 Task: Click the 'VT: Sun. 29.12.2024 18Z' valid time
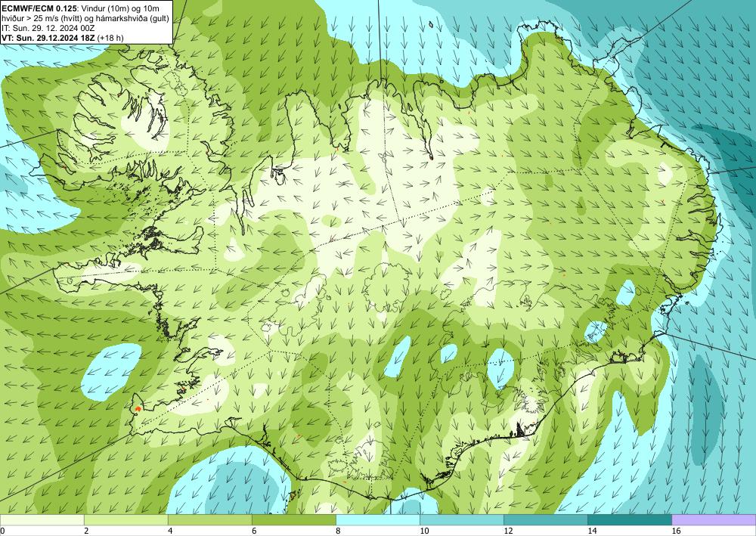[48, 38]
